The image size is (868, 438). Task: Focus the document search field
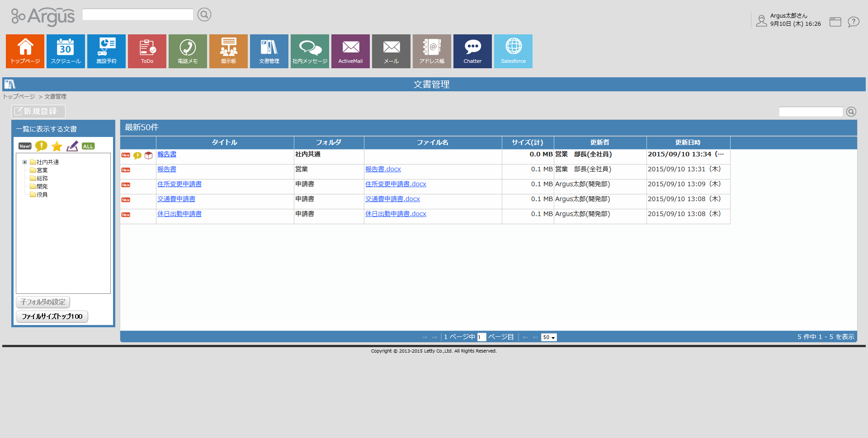click(811, 112)
